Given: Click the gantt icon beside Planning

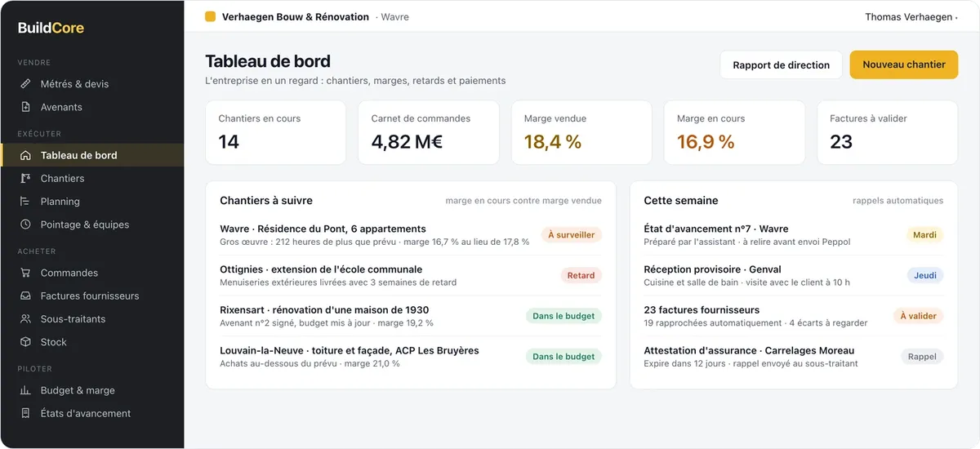Looking at the screenshot, I should pos(25,201).
